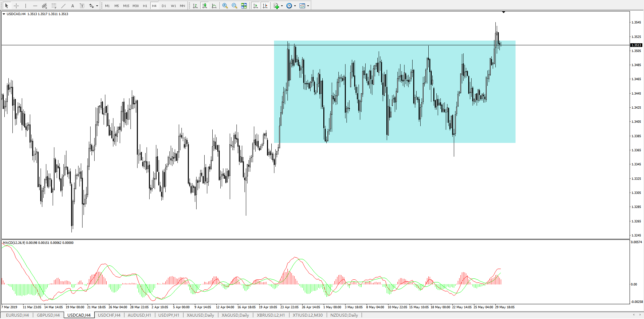Viewport: 644px width, 319px height.
Task: Open the XTIUSD.L2,M30 chart tab
Action: 308,315
